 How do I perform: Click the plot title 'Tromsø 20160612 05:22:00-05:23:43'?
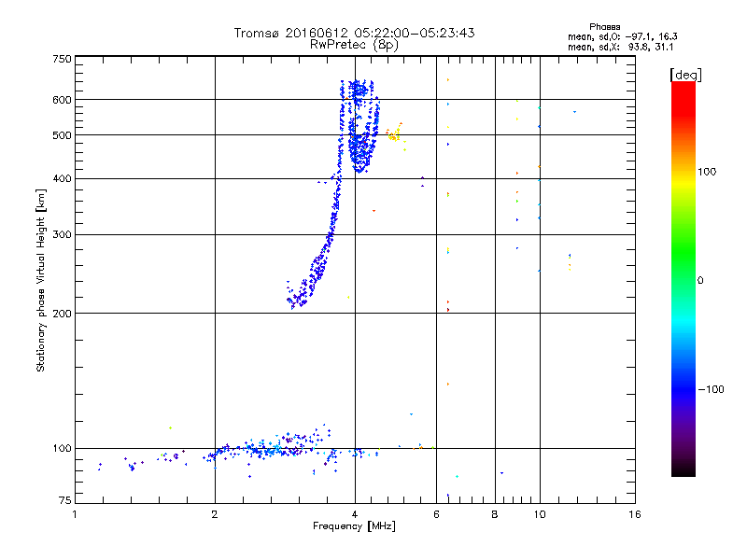[354, 33]
